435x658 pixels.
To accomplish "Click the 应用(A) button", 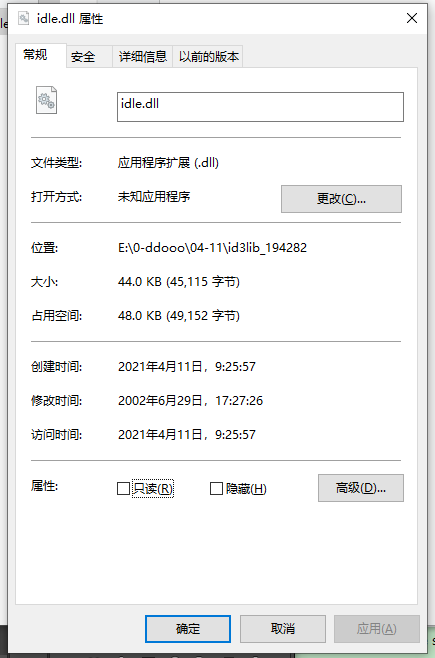I will pyautogui.click(x=377, y=629).
